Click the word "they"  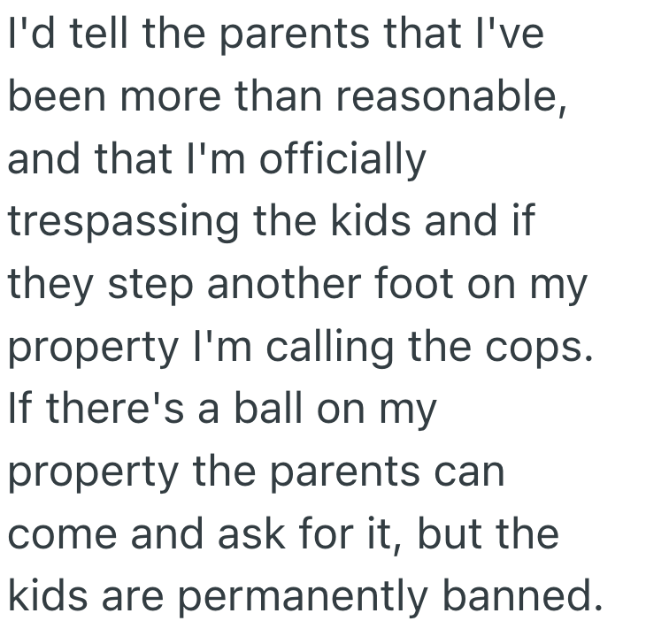pos(46,287)
